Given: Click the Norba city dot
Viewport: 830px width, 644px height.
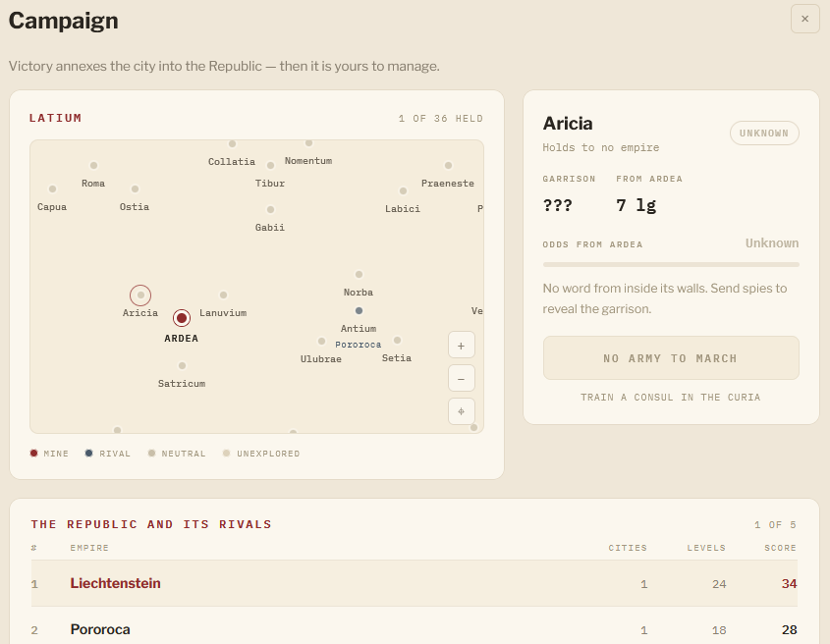Looking at the screenshot, I should click(359, 274).
